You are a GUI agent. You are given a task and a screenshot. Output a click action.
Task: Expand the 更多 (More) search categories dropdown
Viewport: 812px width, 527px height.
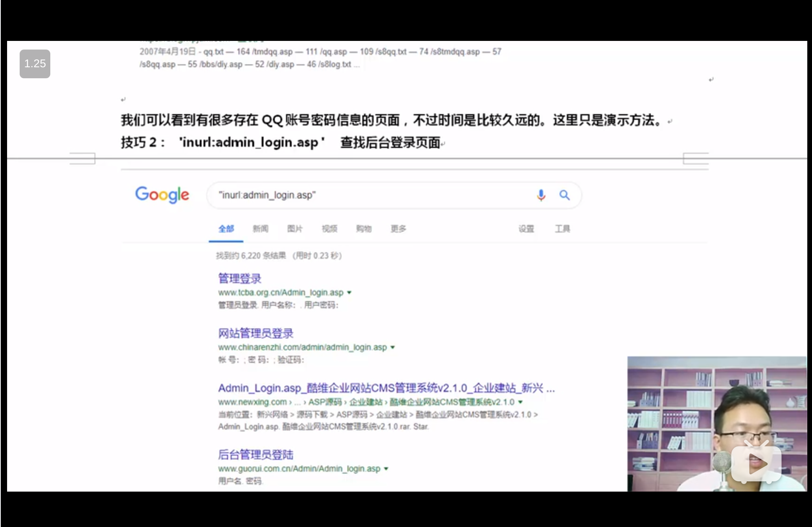pyautogui.click(x=398, y=228)
